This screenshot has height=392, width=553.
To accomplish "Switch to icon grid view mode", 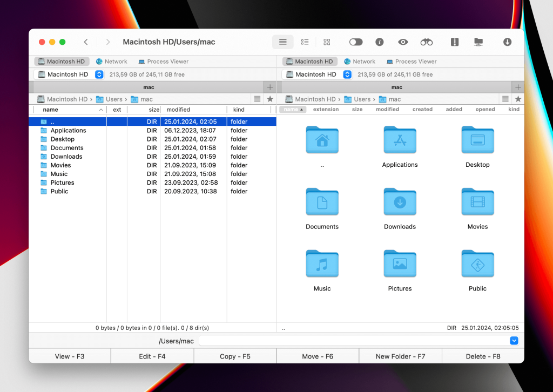I will (x=327, y=42).
